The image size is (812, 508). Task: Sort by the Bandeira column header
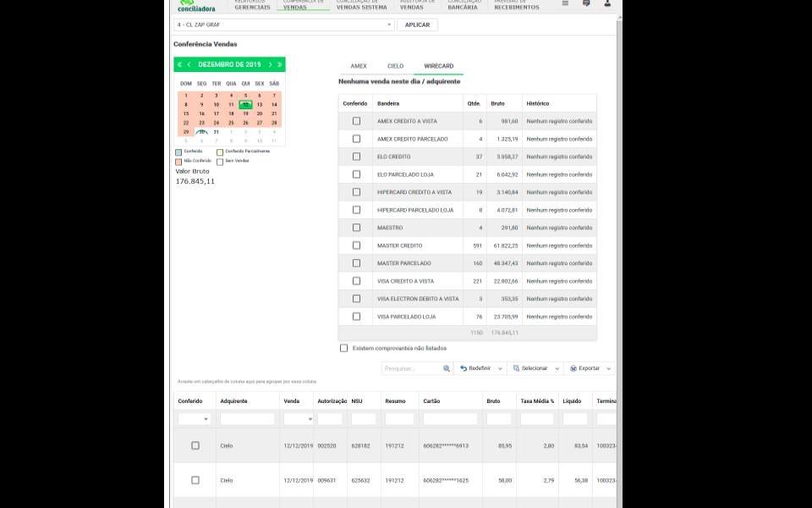pyautogui.click(x=388, y=103)
